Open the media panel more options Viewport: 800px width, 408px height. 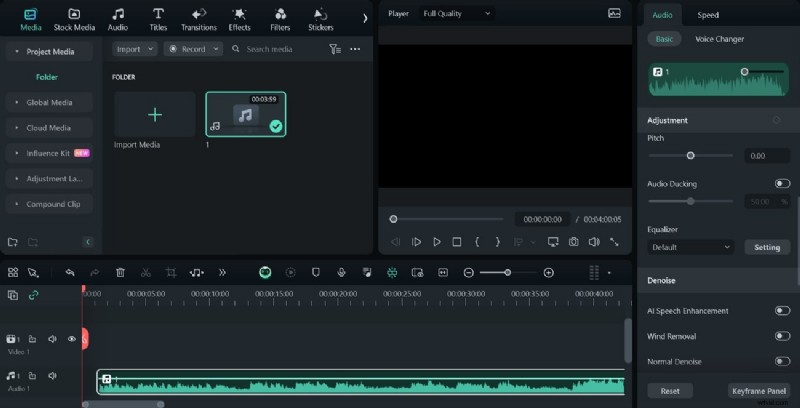click(x=355, y=49)
